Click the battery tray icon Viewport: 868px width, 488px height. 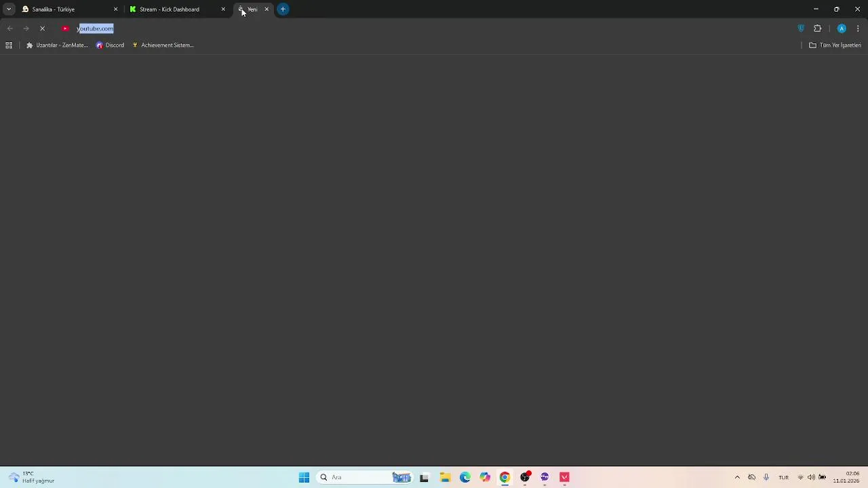(x=822, y=477)
